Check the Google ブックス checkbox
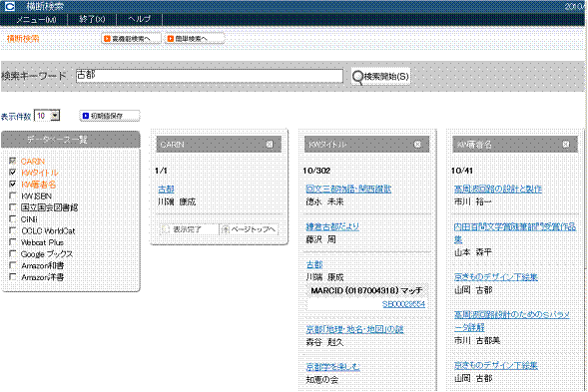This screenshot has height=392, width=588. [13, 253]
